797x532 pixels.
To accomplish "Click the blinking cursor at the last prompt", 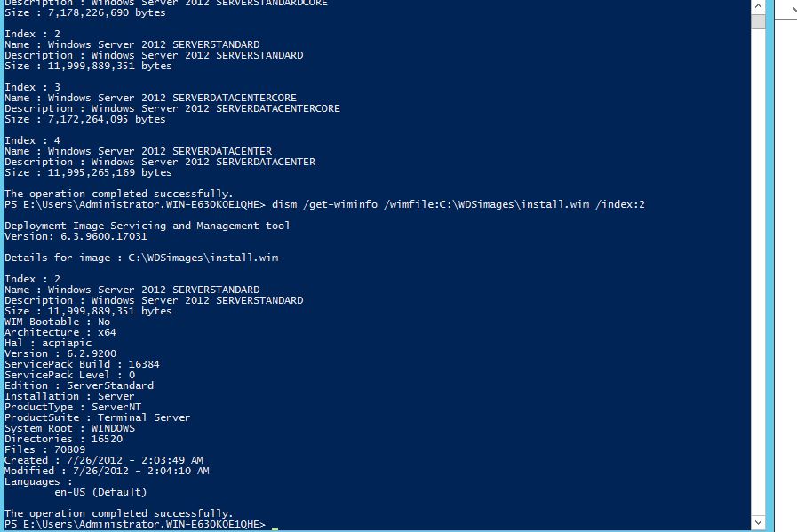I will coord(275,528).
